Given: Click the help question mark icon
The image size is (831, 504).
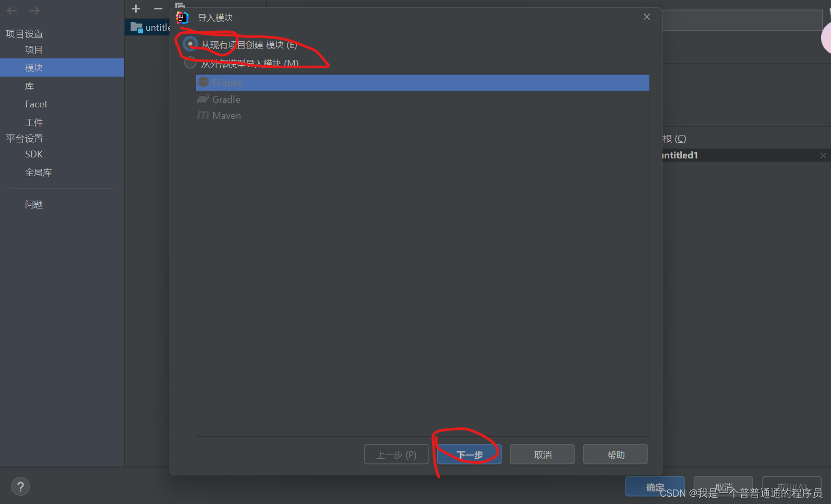Looking at the screenshot, I should pos(20,487).
